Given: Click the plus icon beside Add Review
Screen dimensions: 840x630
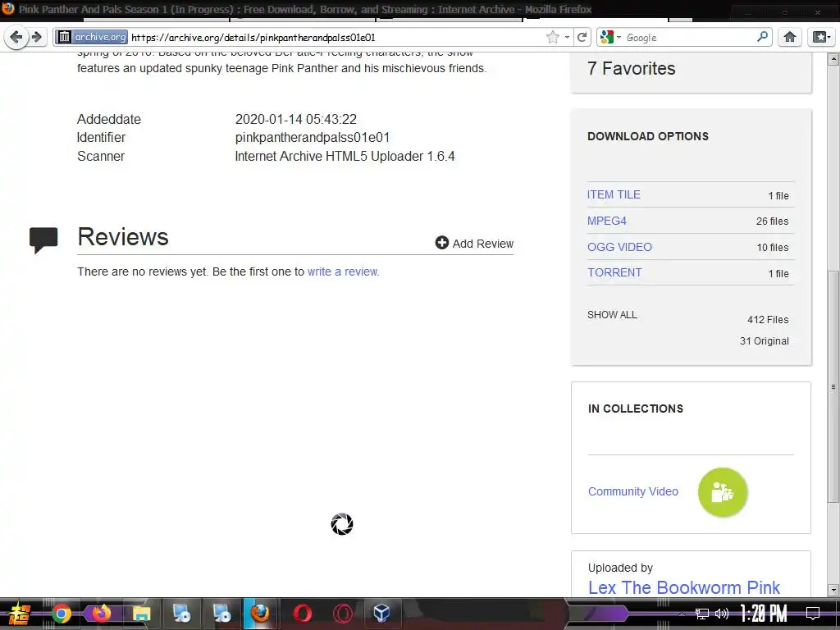Looking at the screenshot, I should [x=442, y=243].
